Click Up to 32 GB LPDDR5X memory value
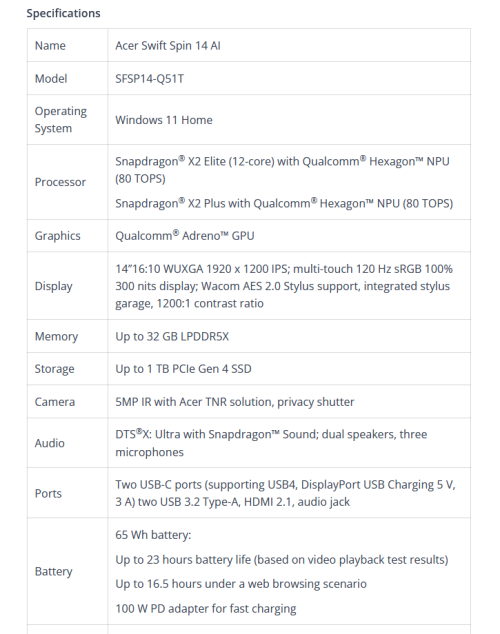Image resolution: width=500 pixels, height=634 pixels. click(172, 336)
